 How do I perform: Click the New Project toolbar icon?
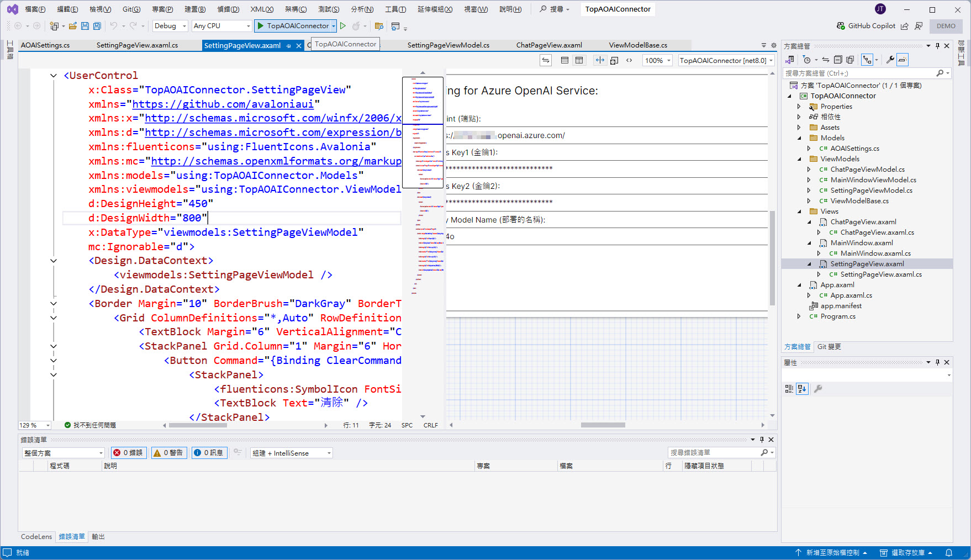click(x=54, y=26)
